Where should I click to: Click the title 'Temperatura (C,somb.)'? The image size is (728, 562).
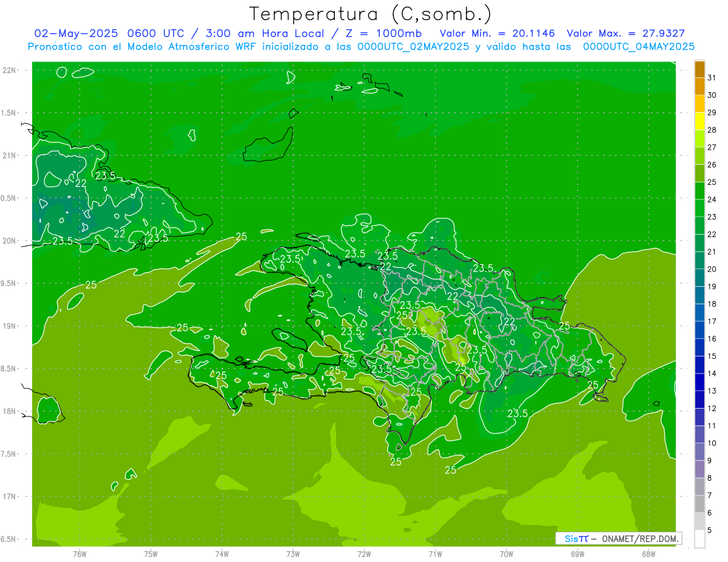tap(370, 15)
